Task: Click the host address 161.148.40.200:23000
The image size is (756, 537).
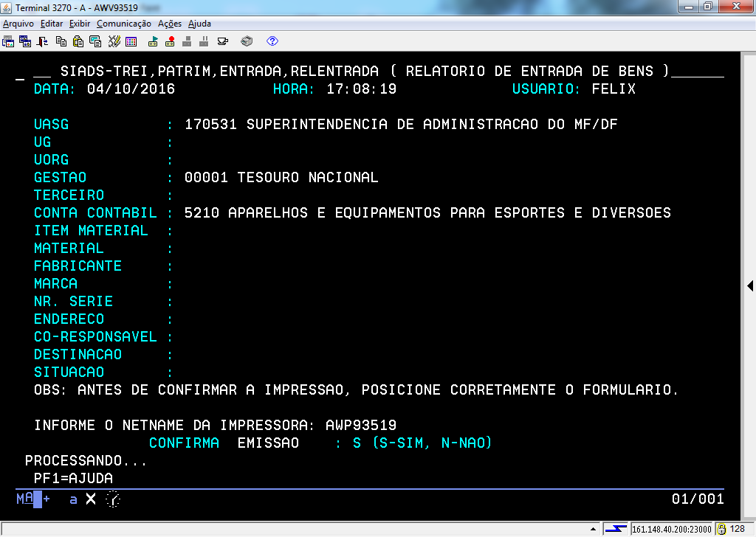Action: pyautogui.click(x=672, y=530)
